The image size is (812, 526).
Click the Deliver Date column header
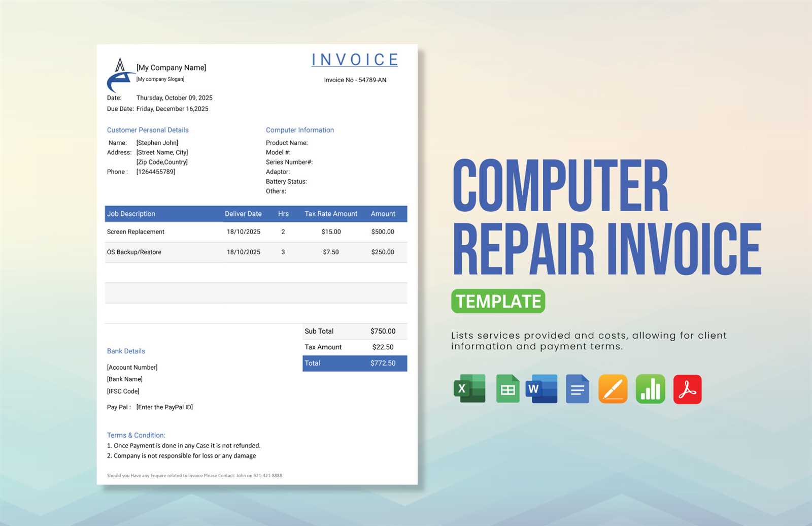243,214
